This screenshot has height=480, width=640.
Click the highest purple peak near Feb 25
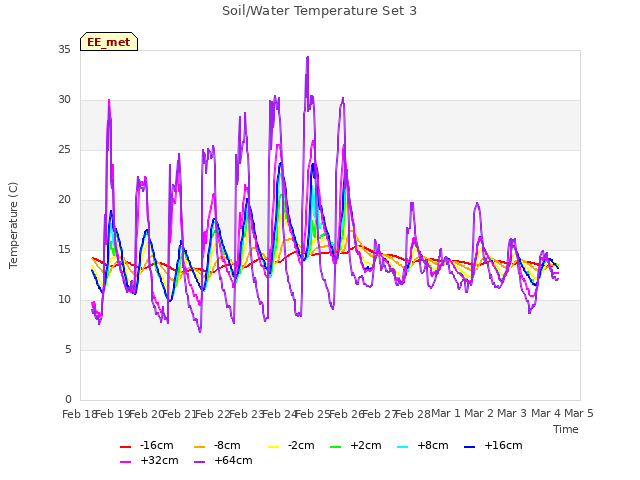point(307,58)
